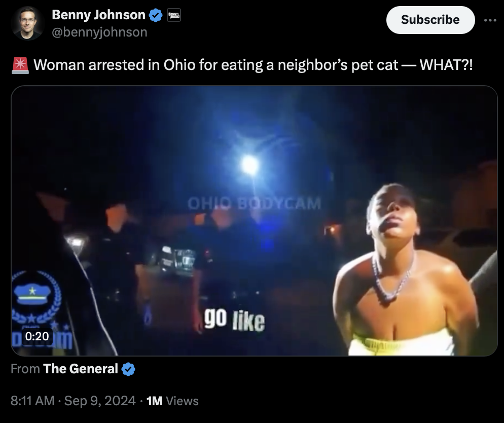Click the OHIO BODYCAM watermark in video
This screenshot has height=423, width=504.
(254, 203)
